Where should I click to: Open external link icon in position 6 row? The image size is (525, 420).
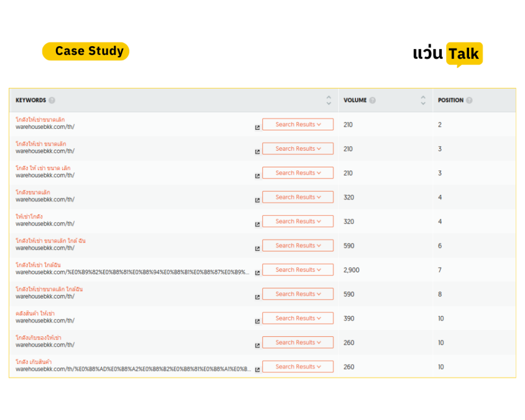[x=257, y=249]
